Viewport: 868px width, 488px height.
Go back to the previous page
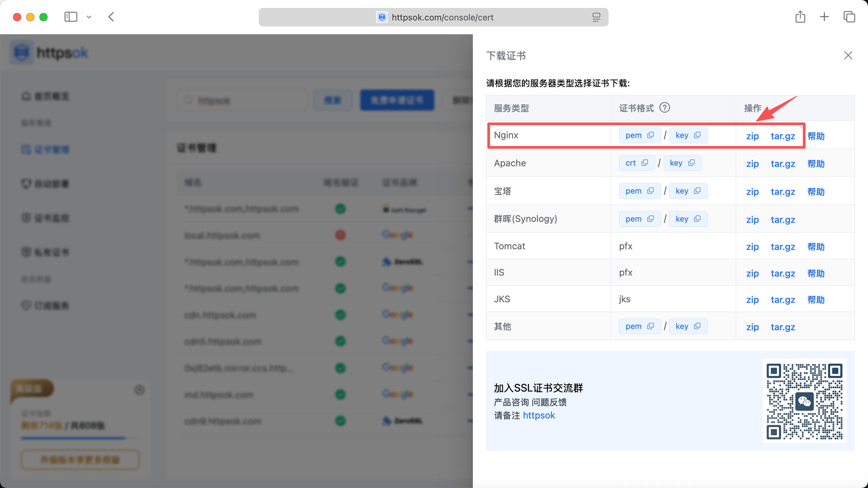coord(112,17)
